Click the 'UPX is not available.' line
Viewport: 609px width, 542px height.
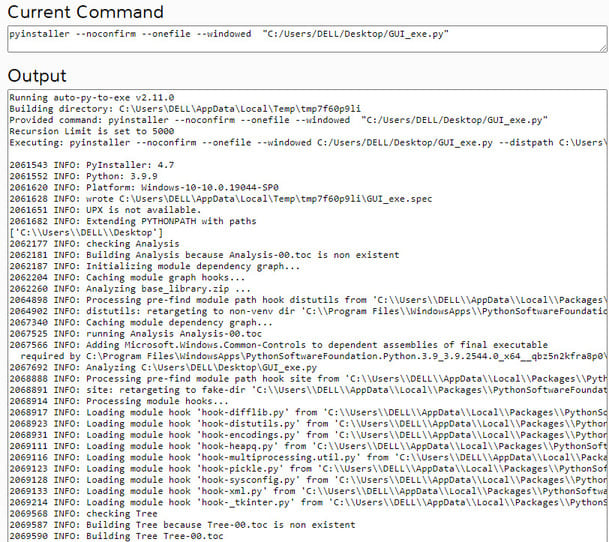point(105,210)
